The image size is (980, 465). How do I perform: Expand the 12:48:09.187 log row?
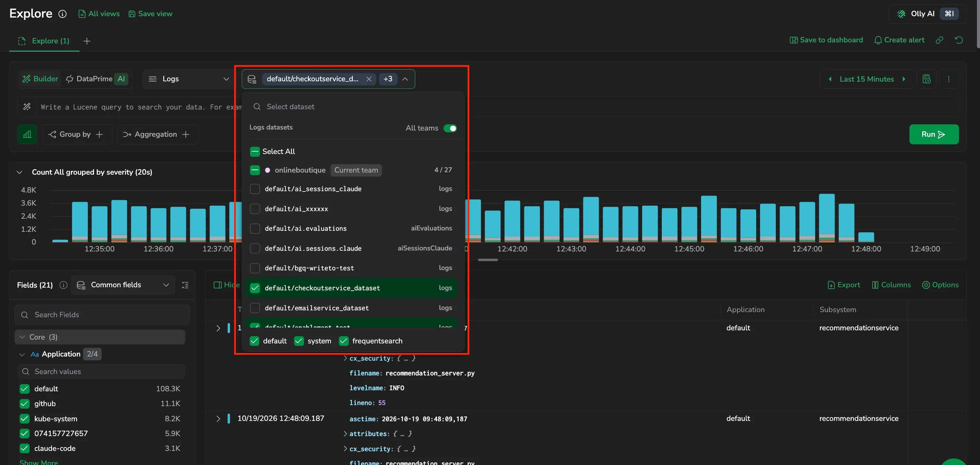(218, 418)
